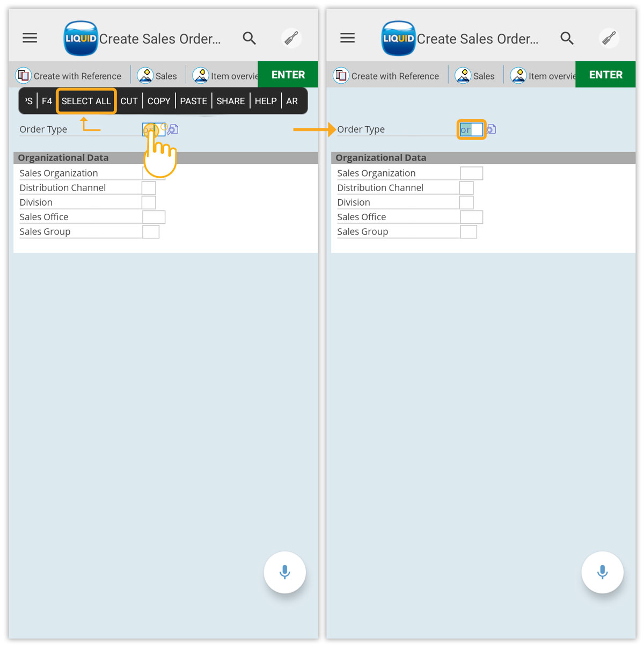Focus Distribution Channel field on right screen

tap(466, 188)
